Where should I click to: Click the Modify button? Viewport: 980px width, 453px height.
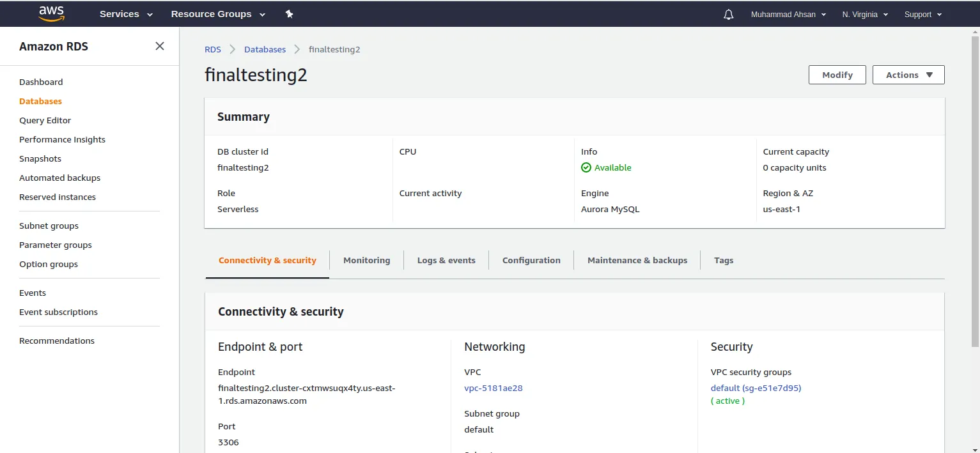point(837,75)
